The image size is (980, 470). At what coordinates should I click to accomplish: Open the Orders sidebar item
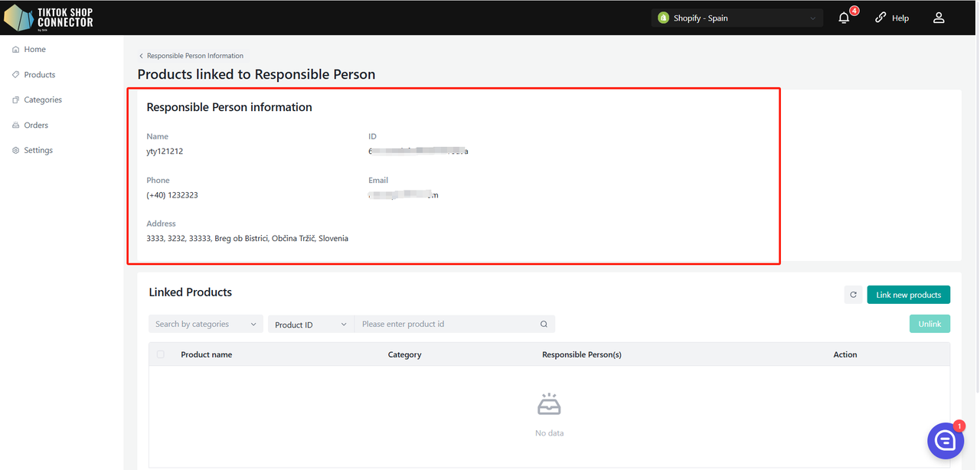(35, 125)
